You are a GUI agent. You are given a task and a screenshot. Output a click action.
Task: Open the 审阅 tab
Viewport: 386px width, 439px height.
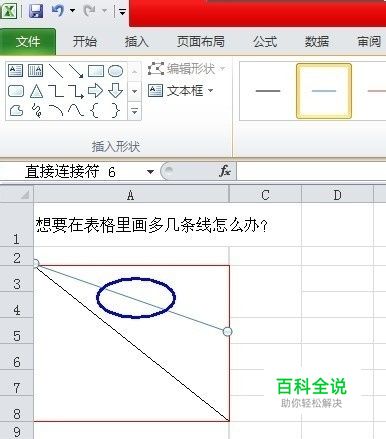(369, 42)
